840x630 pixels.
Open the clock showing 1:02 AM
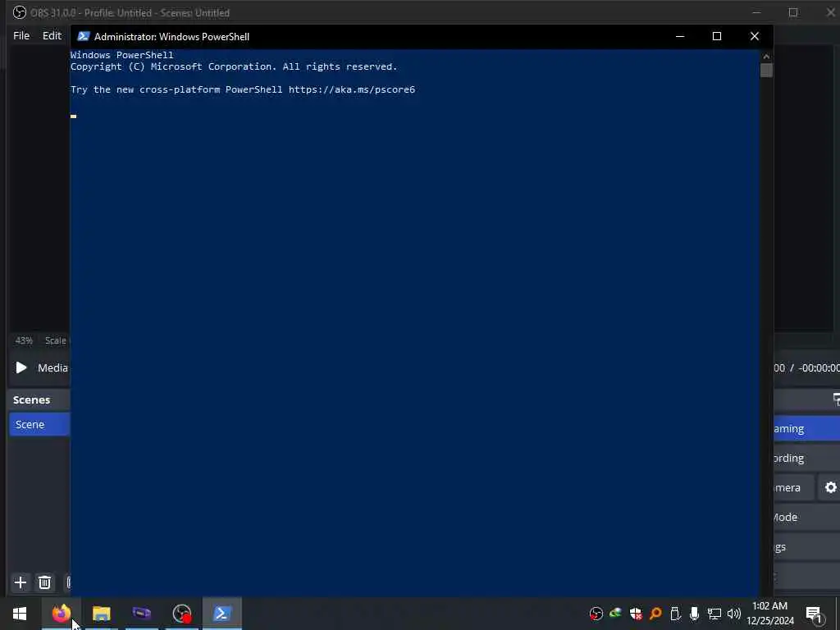click(x=769, y=614)
